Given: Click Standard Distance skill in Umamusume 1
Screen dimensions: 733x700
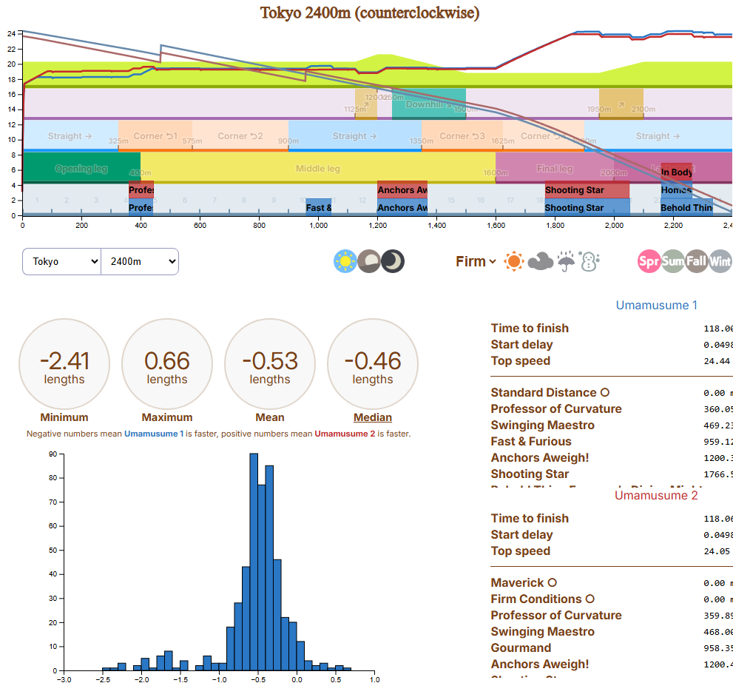Looking at the screenshot, I should (x=550, y=392).
